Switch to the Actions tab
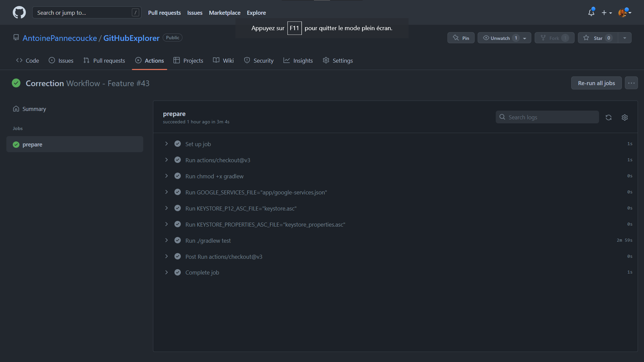Screen dimensions: 644x362 (149, 60)
